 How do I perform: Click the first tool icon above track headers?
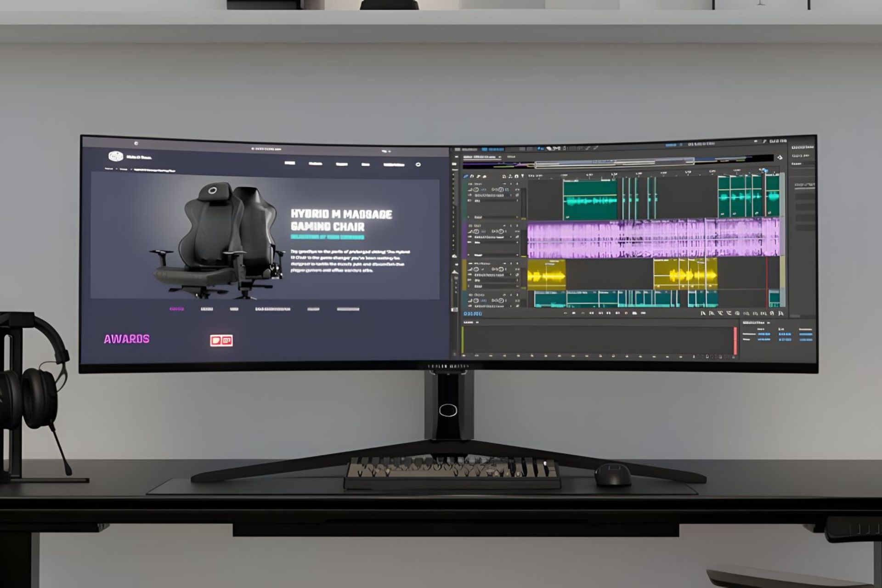(x=465, y=176)
